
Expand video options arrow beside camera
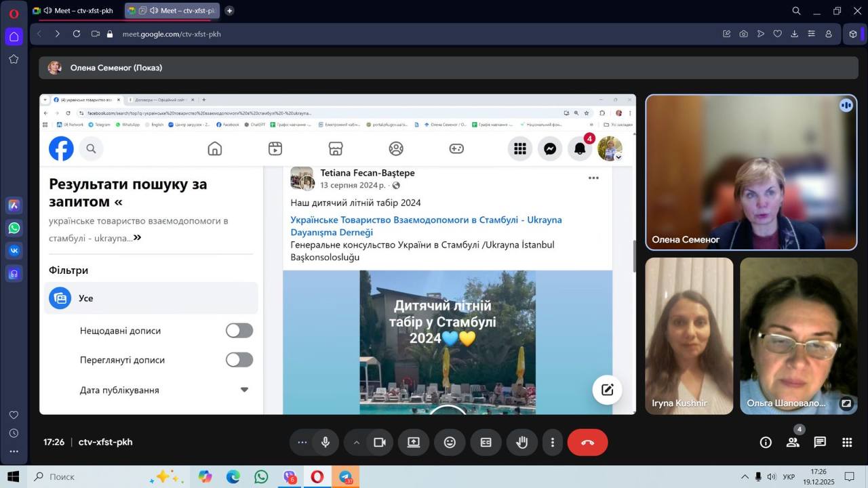click(x=356, y=443)
